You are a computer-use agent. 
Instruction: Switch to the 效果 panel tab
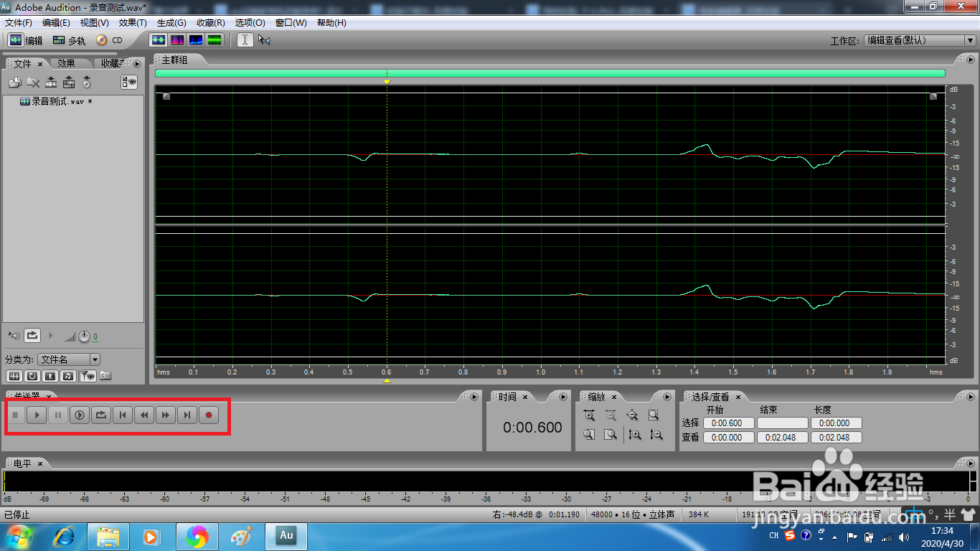pos(67,64)
